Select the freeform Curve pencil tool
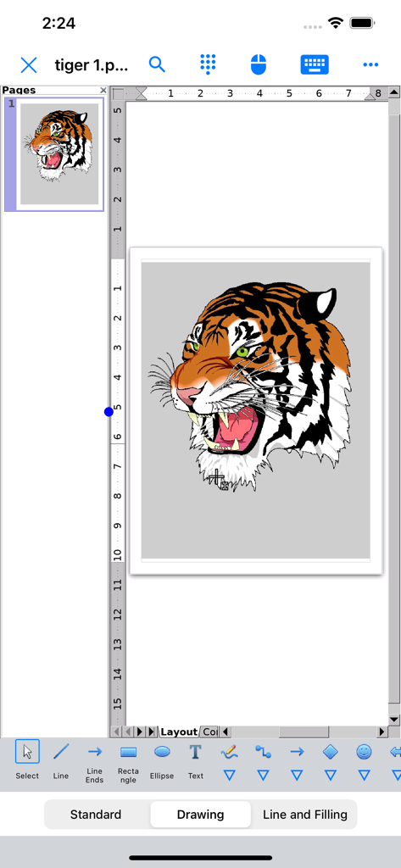401x868 pixels. [x=229, y=752]
